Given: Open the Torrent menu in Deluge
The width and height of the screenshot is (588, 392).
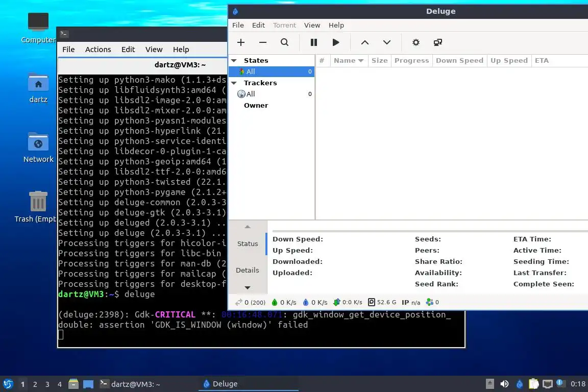Looking at the screenshot, I should point(284,25).
